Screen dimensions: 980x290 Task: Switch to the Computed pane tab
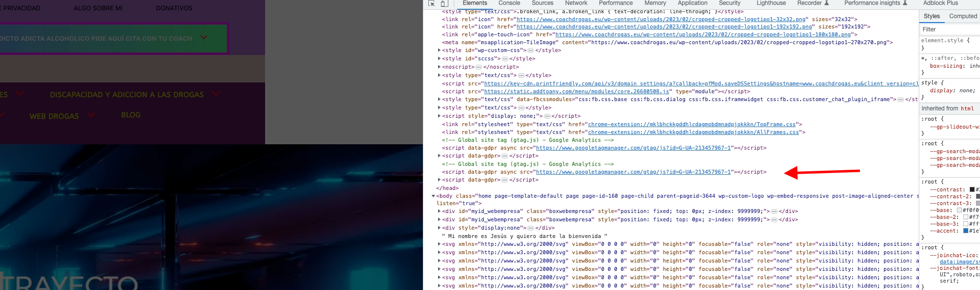pos(963,16)
